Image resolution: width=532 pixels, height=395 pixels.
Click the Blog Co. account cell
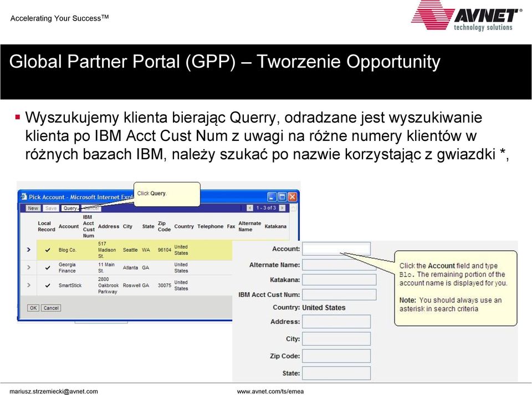tap(67, 250)
